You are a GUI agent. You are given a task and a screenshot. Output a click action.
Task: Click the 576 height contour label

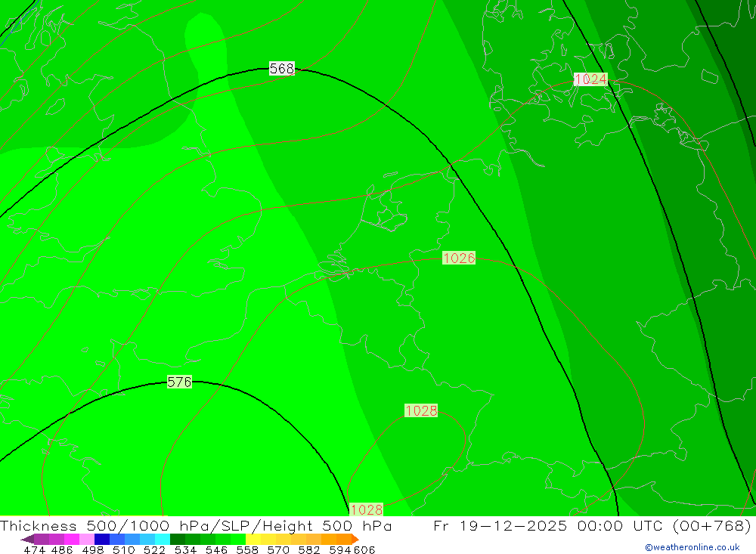179,382
